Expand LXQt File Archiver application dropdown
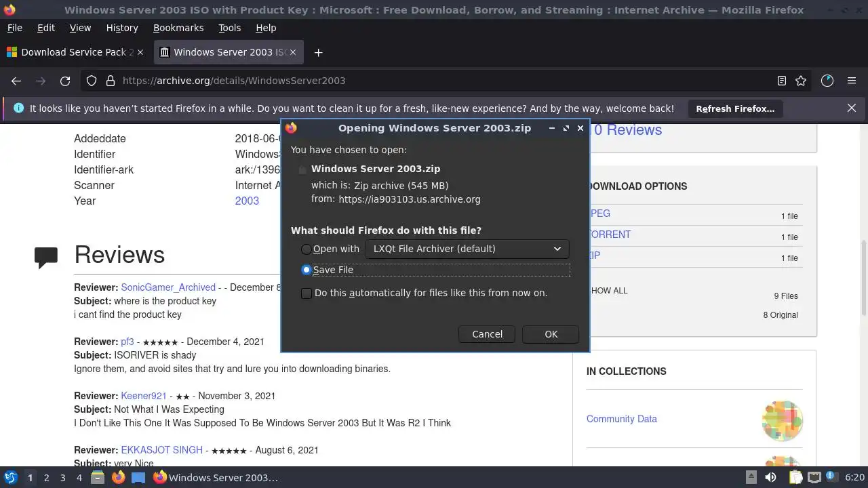 [x=467, y=249]
